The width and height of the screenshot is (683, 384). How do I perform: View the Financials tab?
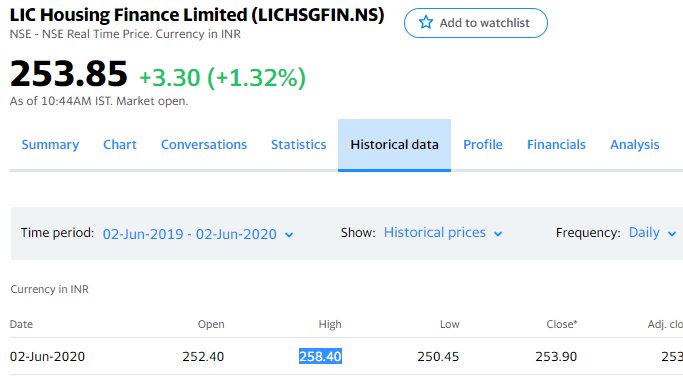point(556,145)
